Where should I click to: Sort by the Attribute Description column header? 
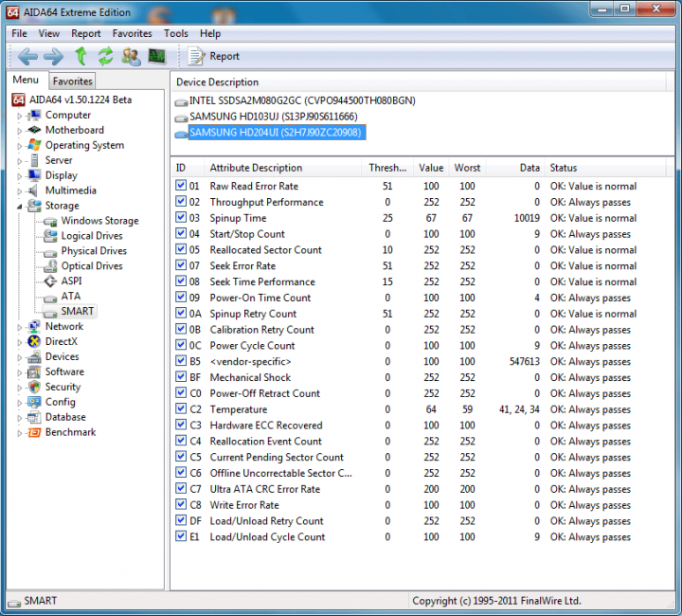[282, 168]
